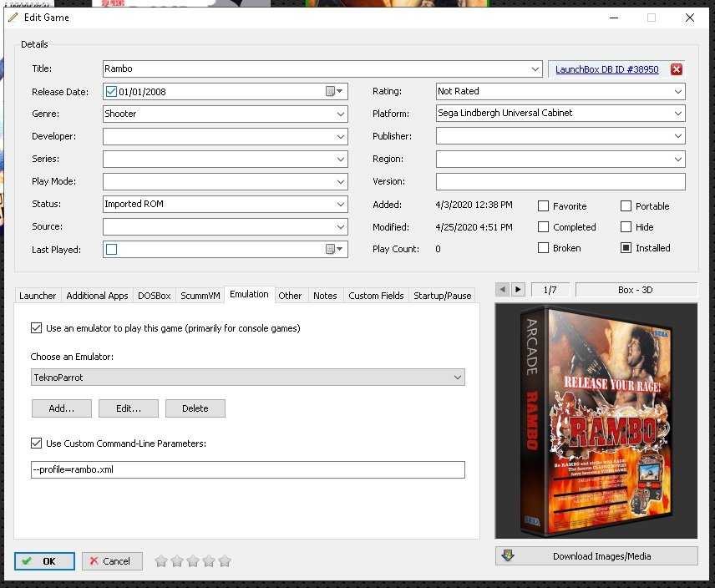Open the Publisher dropdown
Image resolution: width=715 pixels, height=588 pixels.
point(678,136)
